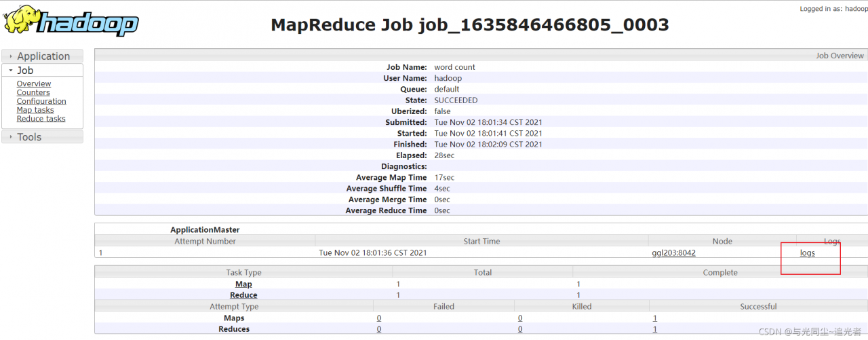Select the Finished time value 18:02:09

coord(488,145)
